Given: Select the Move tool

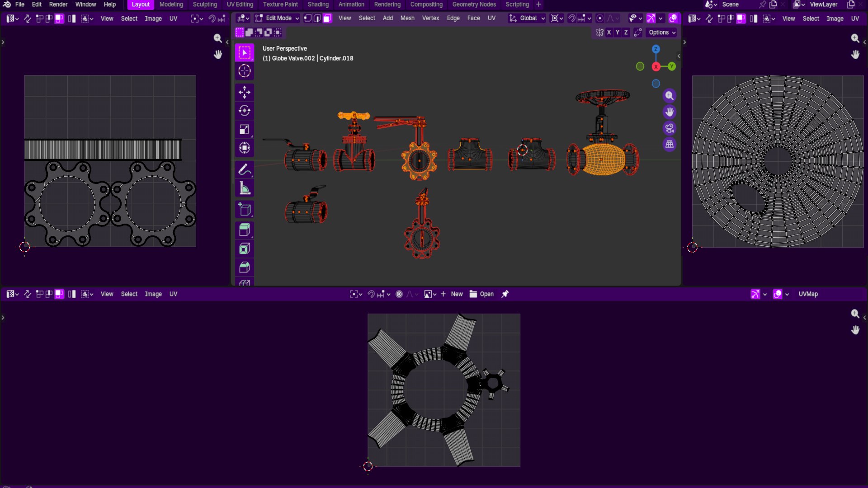Looking at the screenshot, I should (x=245, y=92).
